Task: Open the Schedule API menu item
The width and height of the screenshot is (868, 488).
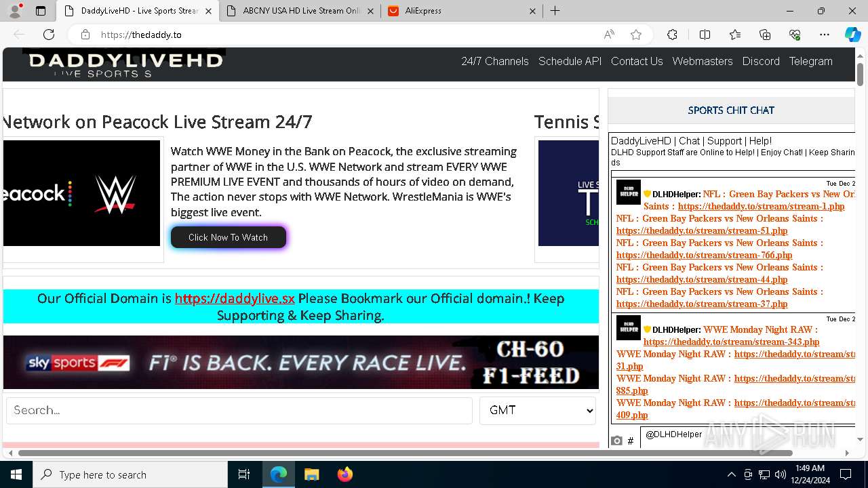Action: point(570,61)
